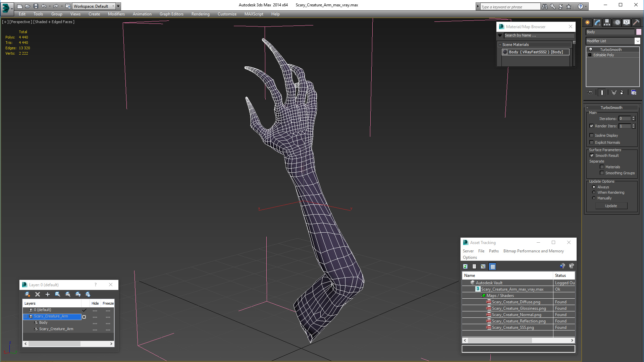The image size is (644, 362).
Task: Click Tree View icon in Asset Tracking
Action: coord(483,266)
